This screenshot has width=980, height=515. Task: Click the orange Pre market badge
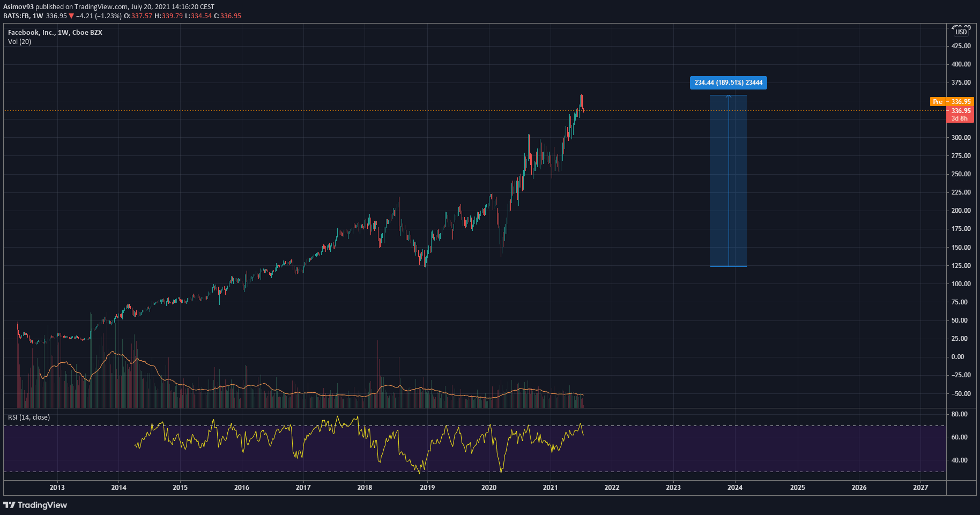tap(937, 102)
